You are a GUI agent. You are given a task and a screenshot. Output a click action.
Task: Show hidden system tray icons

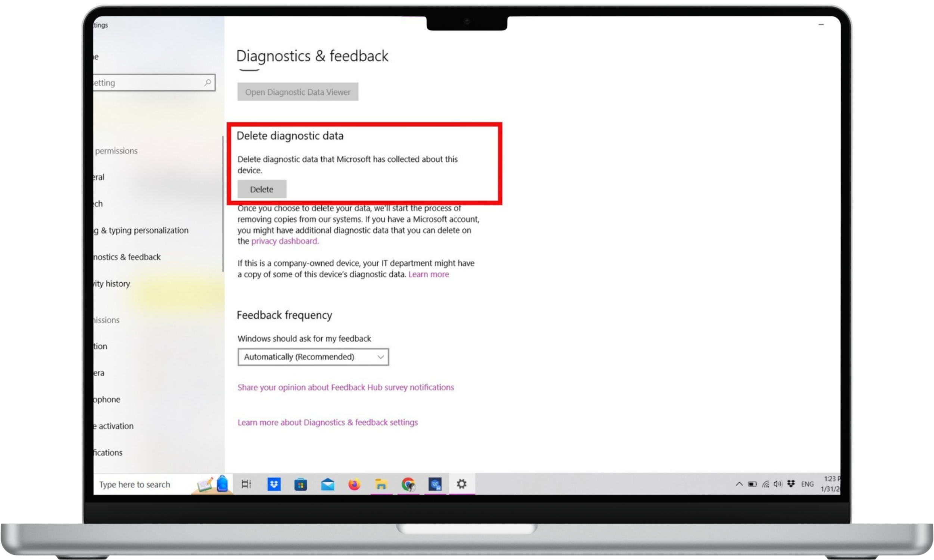pyautogui.click(x=739, y=484)
